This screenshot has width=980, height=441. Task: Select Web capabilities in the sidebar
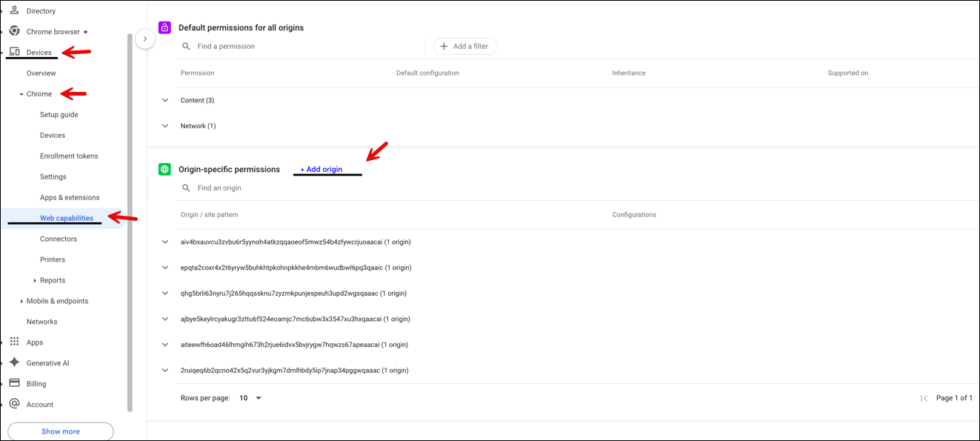[65, 217]
